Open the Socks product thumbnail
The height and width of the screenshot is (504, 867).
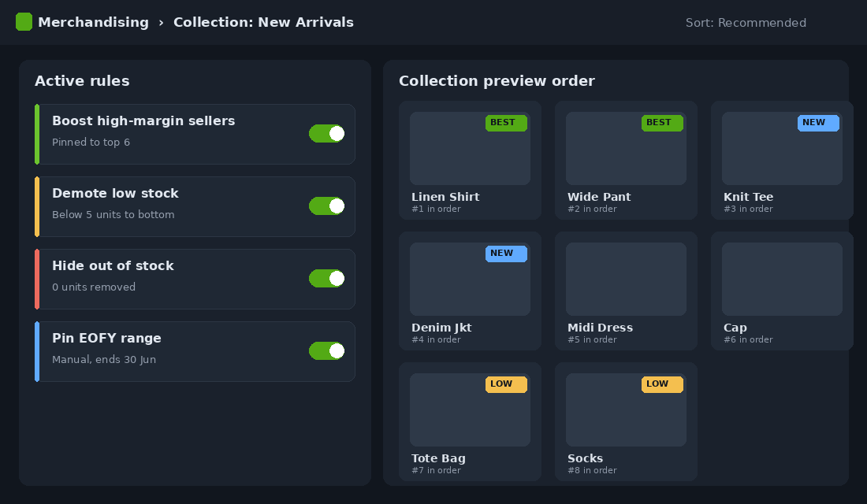(626, 410)
